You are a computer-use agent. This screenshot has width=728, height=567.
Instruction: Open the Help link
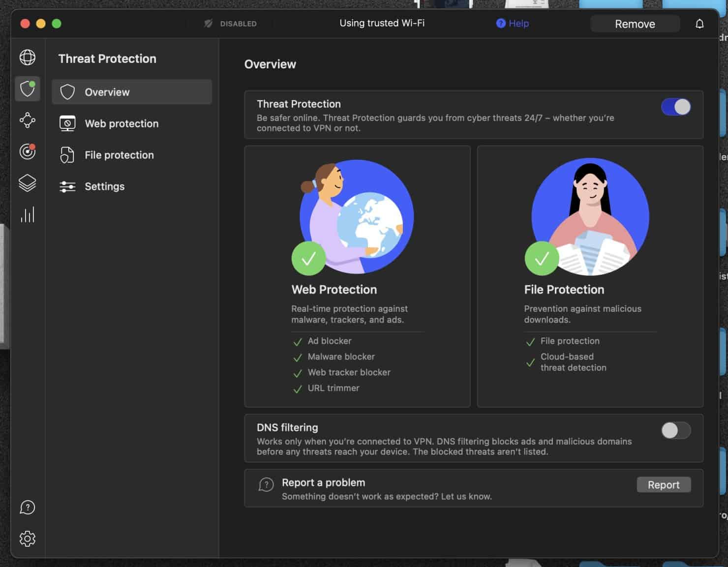[x=518, y=23]
